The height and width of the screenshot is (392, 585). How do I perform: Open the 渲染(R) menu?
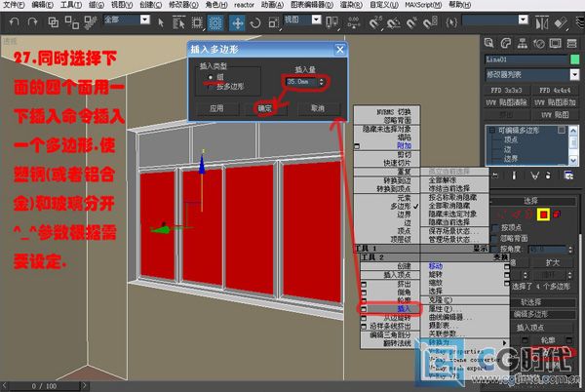pyautogui.click(x=351, y=5)
